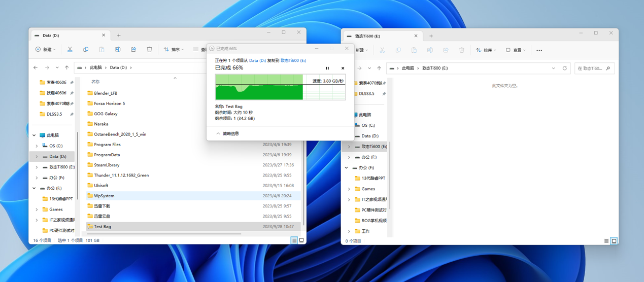Viewport: 644px width, 282px height.
Task: Select the Data (D:) window tab
Action: (69, 36)
